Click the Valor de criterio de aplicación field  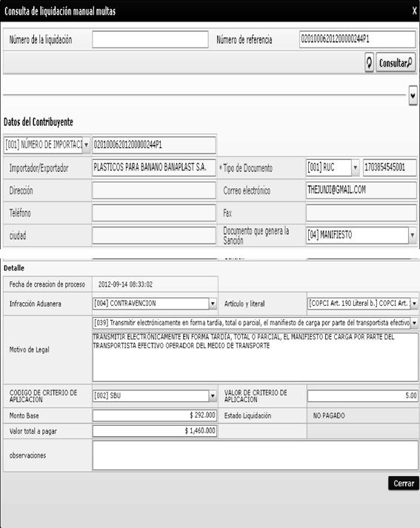(x=363, y=396)
